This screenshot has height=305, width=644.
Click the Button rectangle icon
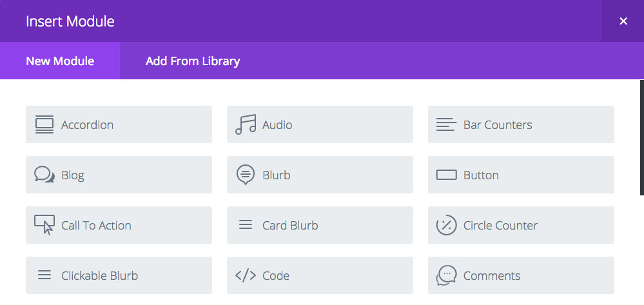(447, 175)
